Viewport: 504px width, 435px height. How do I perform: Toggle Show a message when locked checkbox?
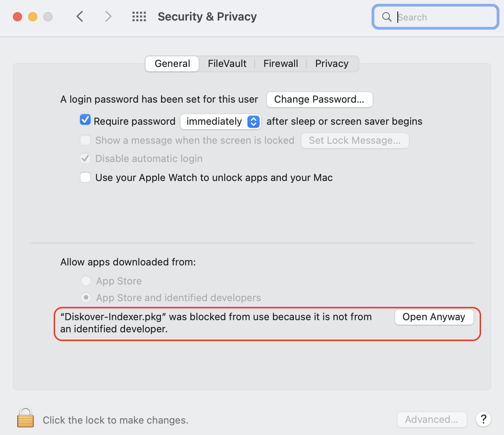pyautogui.click(x=85, y=140)
